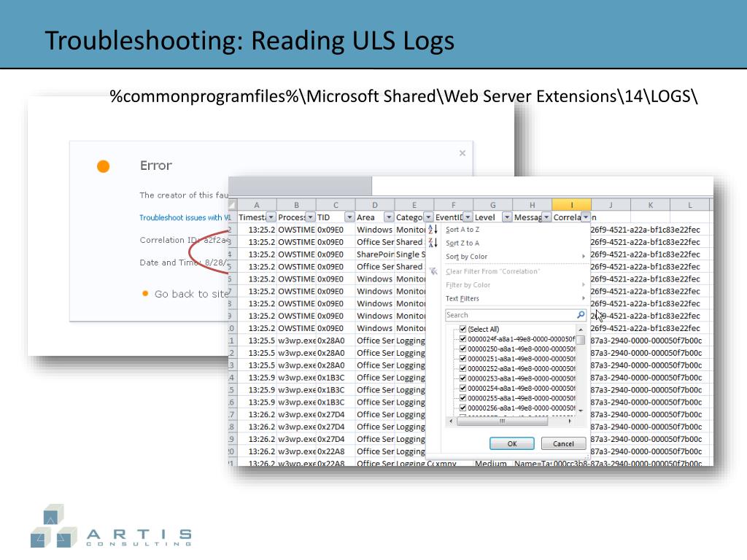This screenshot has width=747, height=560.
Task: Uncheck the 00000252-a8a1 correlation checkbox
Action: click(462, 368)
